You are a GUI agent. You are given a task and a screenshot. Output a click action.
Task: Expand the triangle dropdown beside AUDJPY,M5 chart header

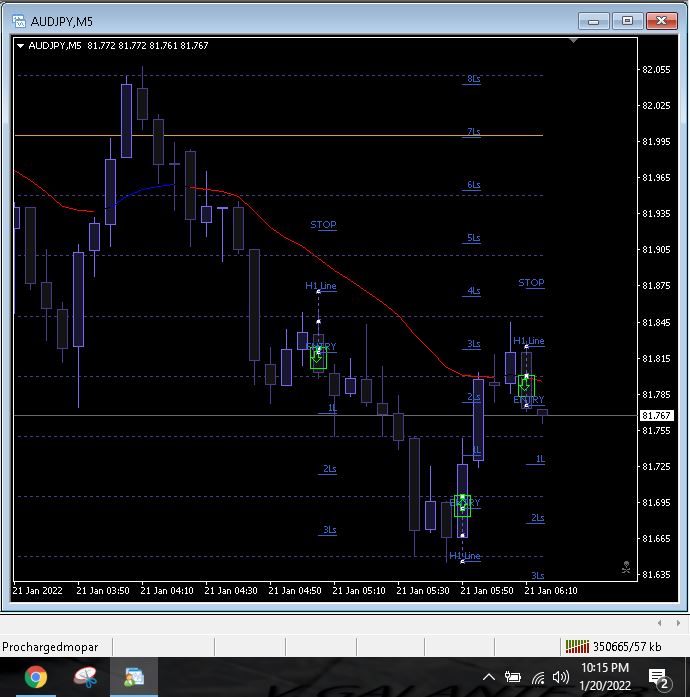(x=20, y=46)
